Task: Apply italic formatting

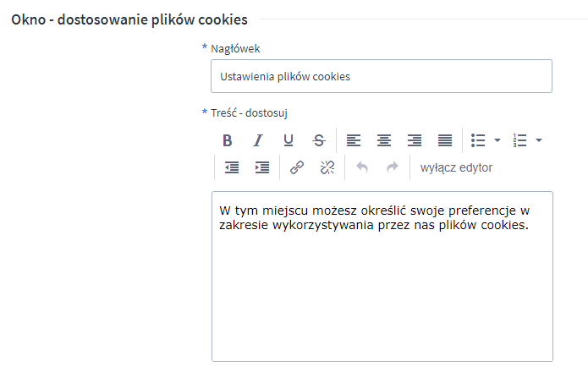Action: coord(258,140)
